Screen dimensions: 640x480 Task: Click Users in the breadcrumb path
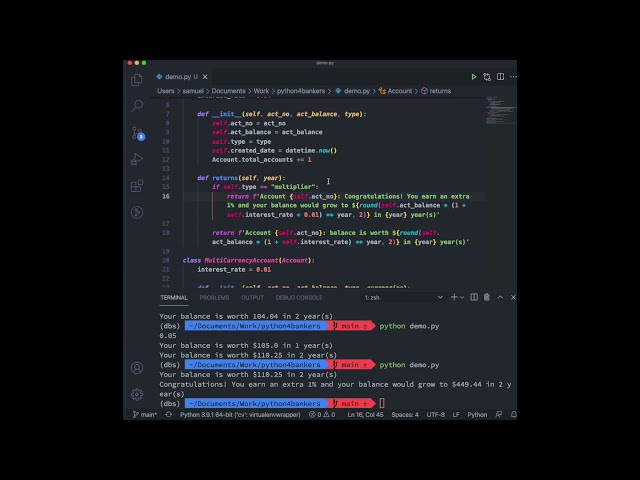(166, 91)
